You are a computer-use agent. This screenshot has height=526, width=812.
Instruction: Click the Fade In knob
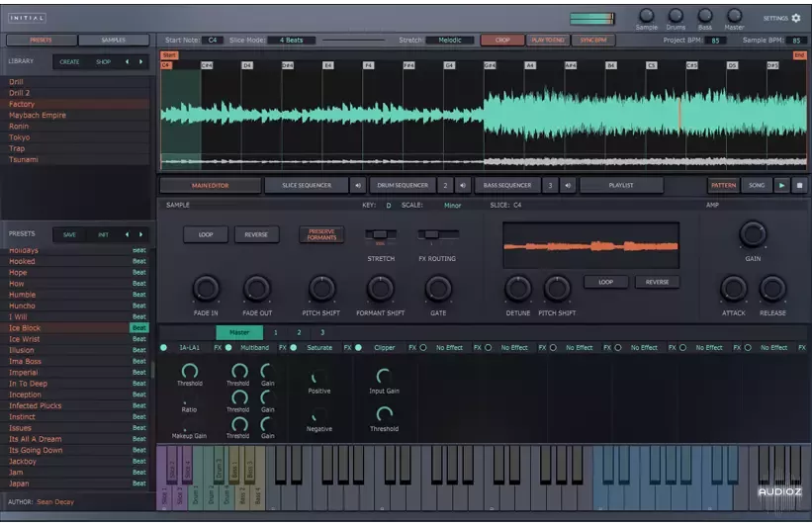coord(206,289)
